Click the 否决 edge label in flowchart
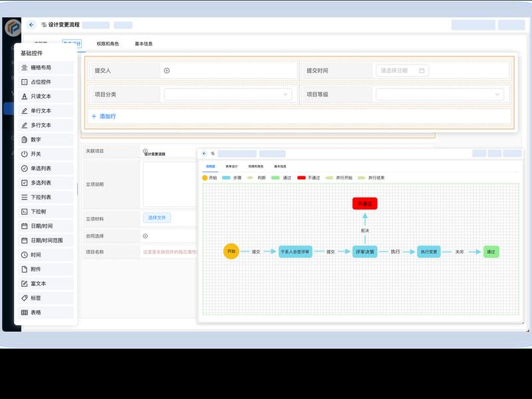 click(x=364, y=230)
